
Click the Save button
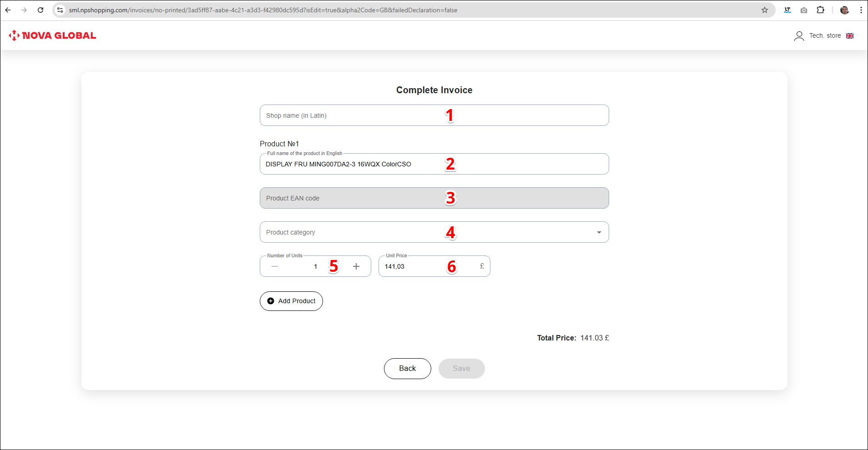click(x=461, y=369)
